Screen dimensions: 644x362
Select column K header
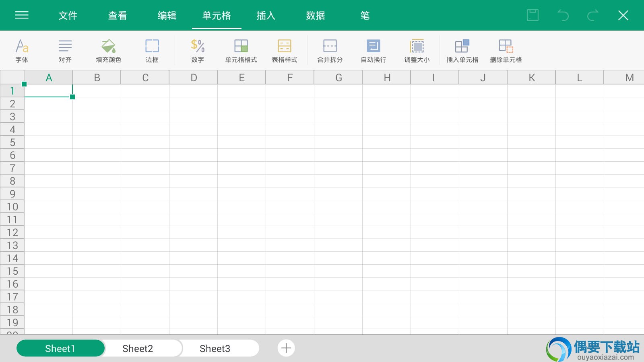(x=531, y=78)
